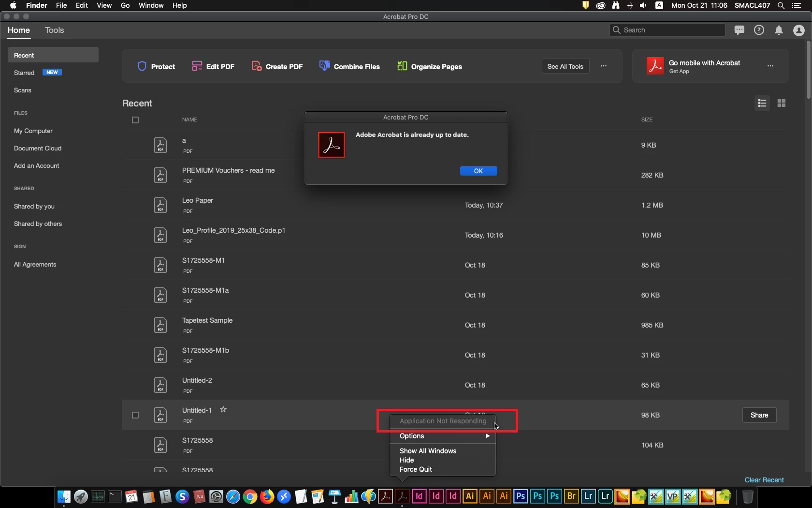Open Spotlight search in the menu bar

781,5
